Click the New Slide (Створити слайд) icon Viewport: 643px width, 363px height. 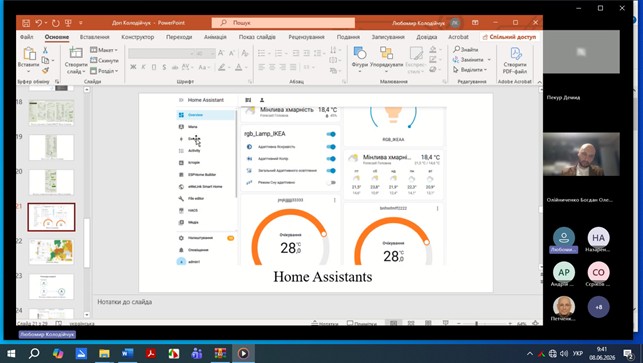[x=76, y=53]
